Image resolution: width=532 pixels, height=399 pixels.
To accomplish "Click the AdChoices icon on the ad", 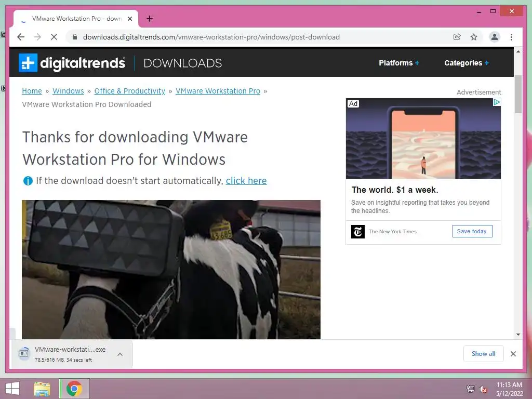I will tap(496, 102).
